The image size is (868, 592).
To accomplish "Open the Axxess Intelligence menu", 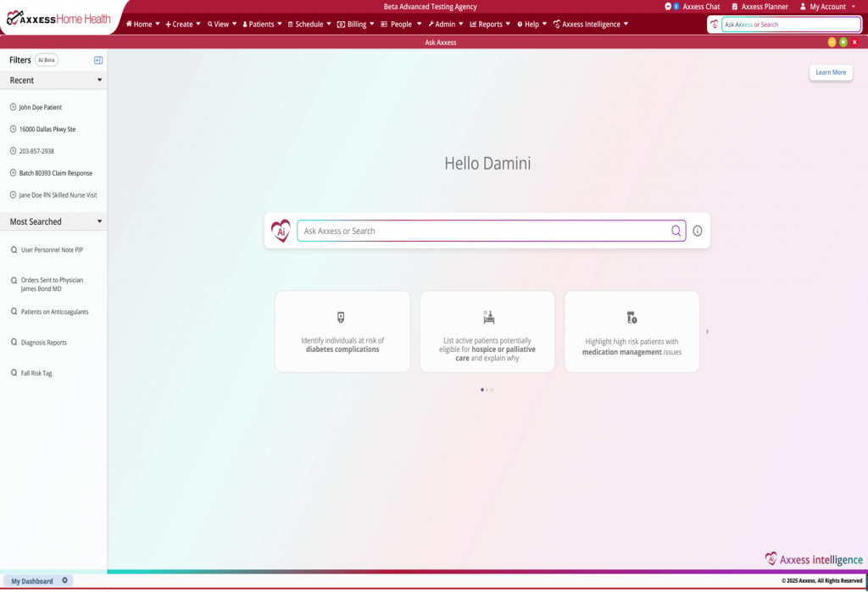I will 591,25.
